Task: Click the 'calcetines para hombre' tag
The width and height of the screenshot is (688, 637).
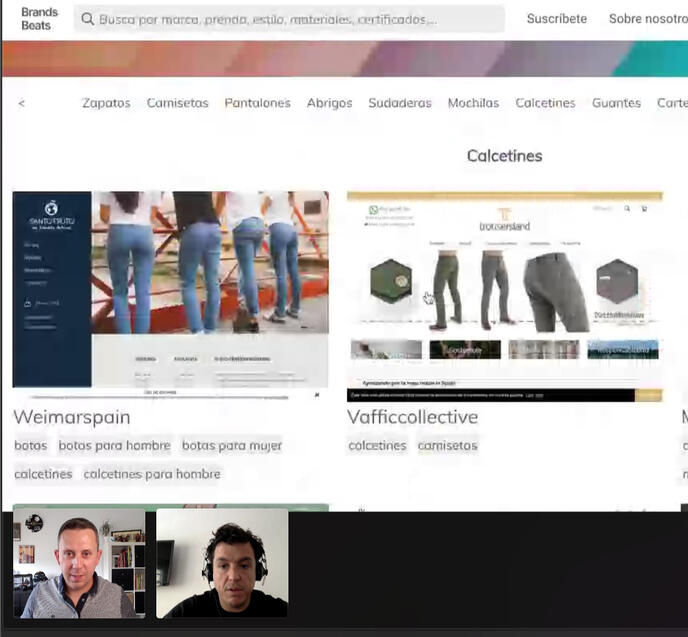Action: (152, 474)
